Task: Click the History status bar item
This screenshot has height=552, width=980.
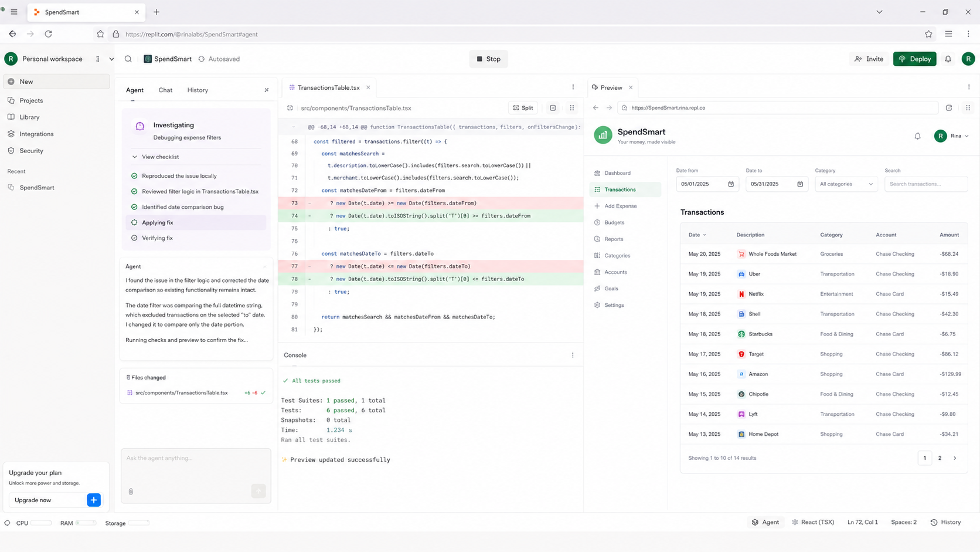Action: (x=945, y=522)
